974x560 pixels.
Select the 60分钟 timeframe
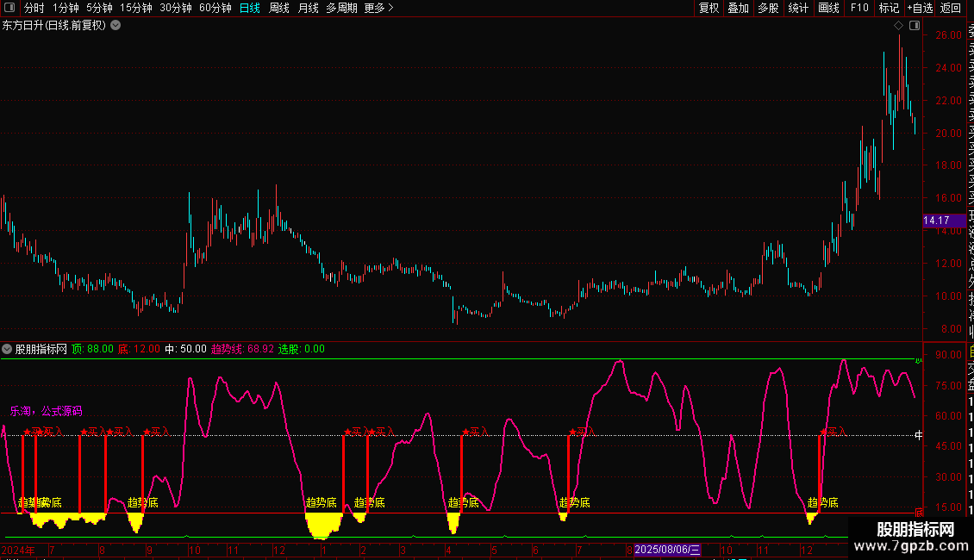pyautogui.click(x=215, y=8)
